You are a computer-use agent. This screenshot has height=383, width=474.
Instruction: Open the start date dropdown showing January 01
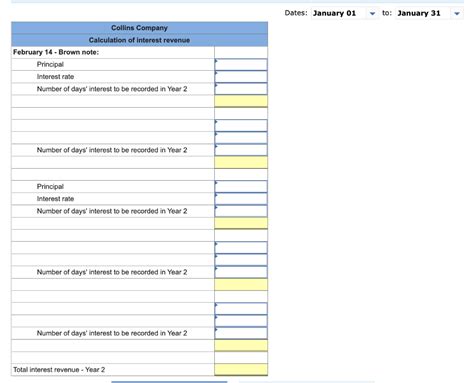point(345,13)
